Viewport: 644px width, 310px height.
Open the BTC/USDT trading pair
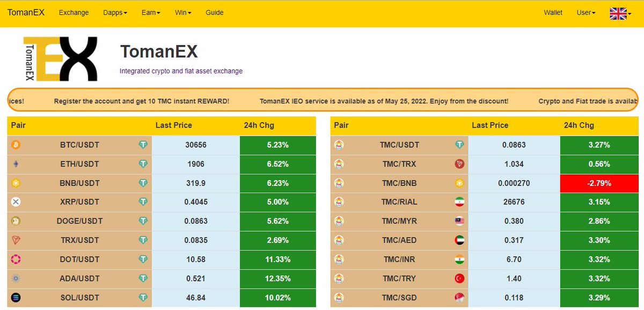pyautogui.click(x=80, y=145)
